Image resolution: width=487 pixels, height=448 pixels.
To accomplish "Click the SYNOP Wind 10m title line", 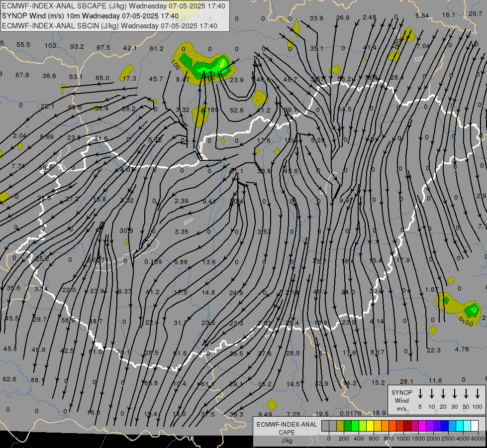I will 91,16.
